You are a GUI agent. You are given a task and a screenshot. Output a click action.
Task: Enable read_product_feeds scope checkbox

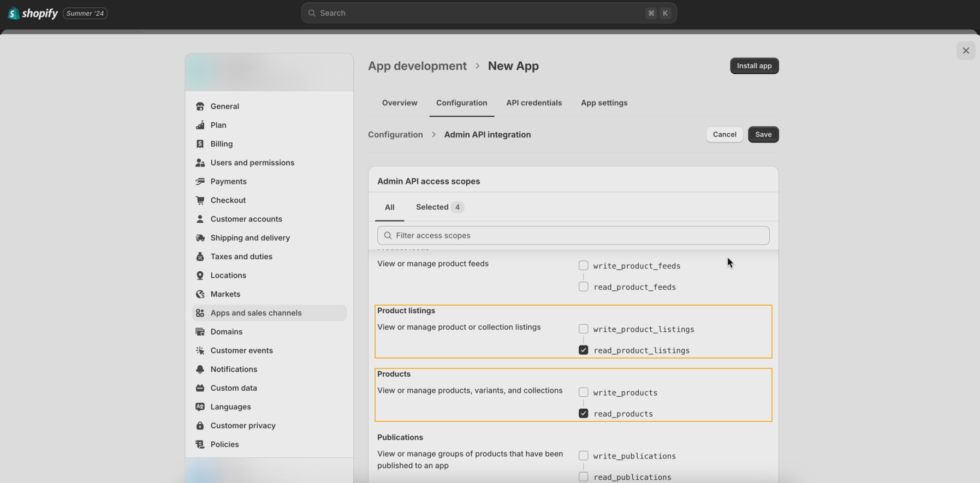584,287
